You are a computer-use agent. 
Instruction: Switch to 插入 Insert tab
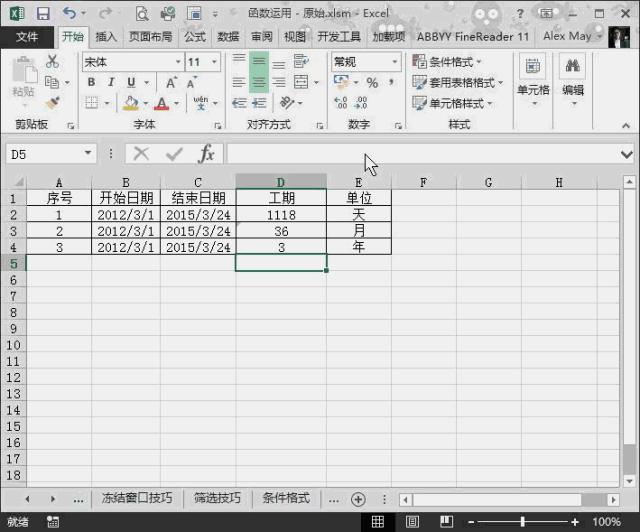[106, 37]
